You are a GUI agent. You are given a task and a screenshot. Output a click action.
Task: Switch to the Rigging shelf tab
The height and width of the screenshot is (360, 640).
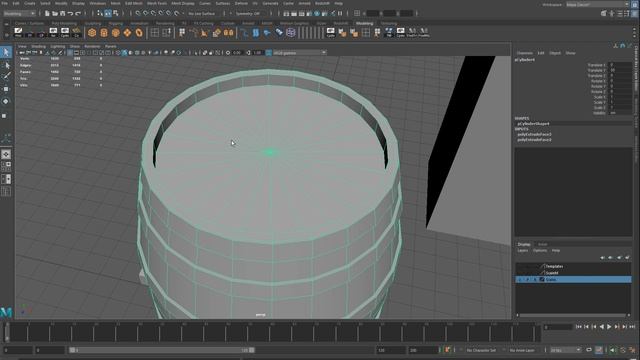tap(116, 23)
